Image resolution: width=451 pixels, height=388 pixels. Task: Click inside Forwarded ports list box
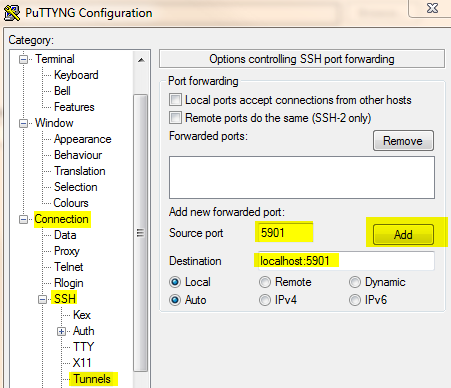point(302,177)
